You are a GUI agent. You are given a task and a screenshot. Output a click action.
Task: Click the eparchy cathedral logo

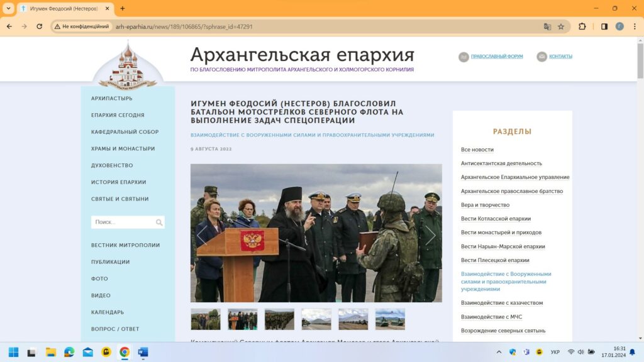tap(128, 65)
